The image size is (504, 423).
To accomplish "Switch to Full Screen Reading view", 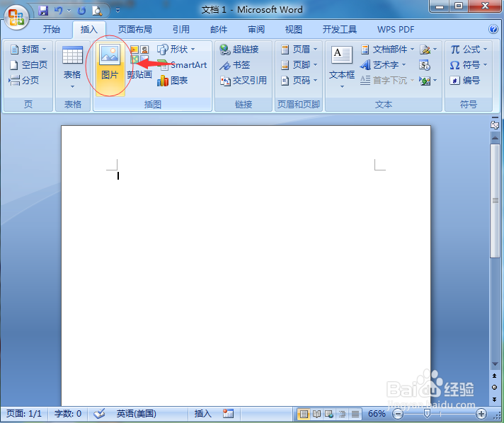I will point(316,414).
